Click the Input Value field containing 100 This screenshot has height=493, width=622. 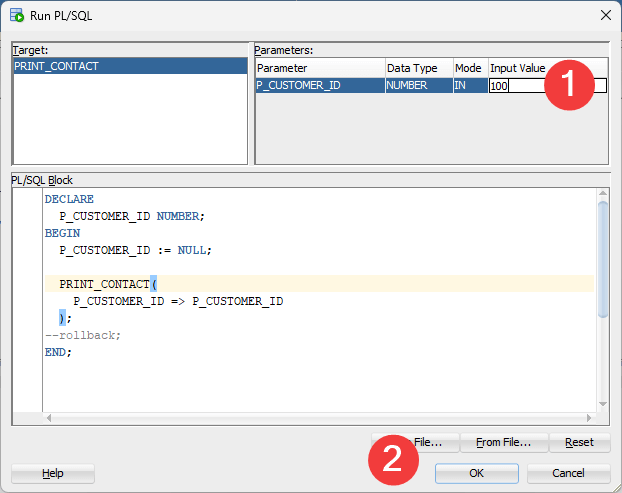(547, 86)
